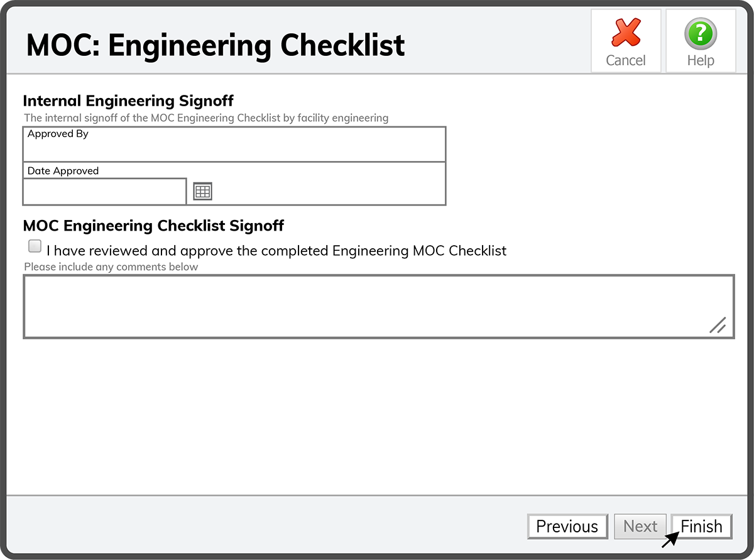
Task: Click the 'Please include any comments below' hint
Action: click(111, 267)
